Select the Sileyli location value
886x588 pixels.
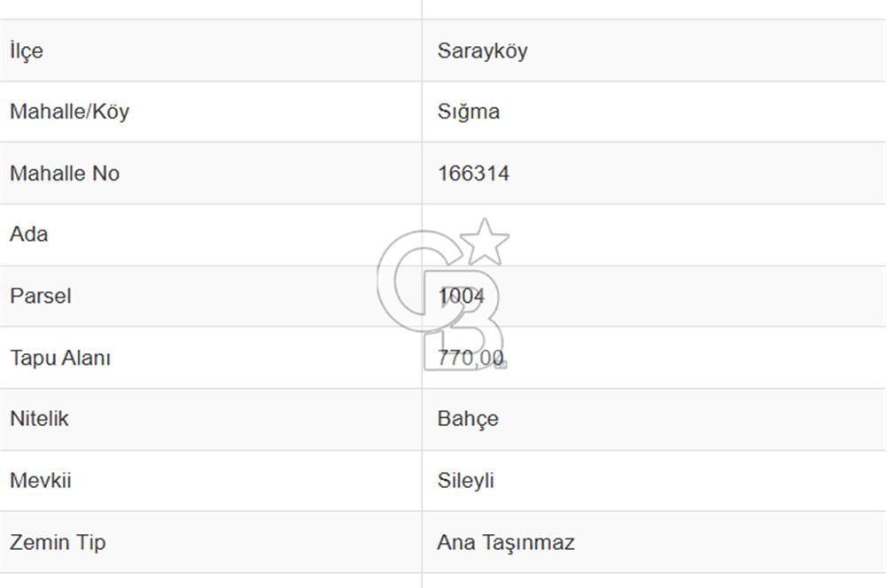(465, 481)
